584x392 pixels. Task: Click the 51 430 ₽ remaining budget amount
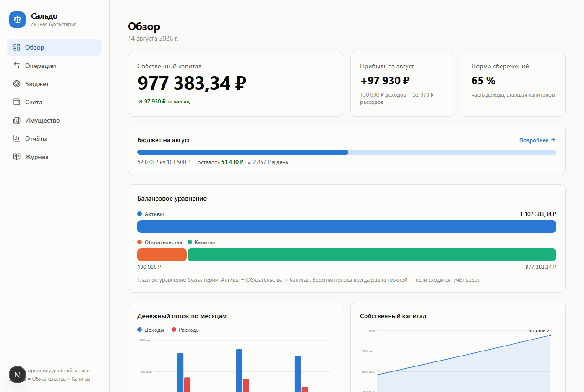(233, 162)
